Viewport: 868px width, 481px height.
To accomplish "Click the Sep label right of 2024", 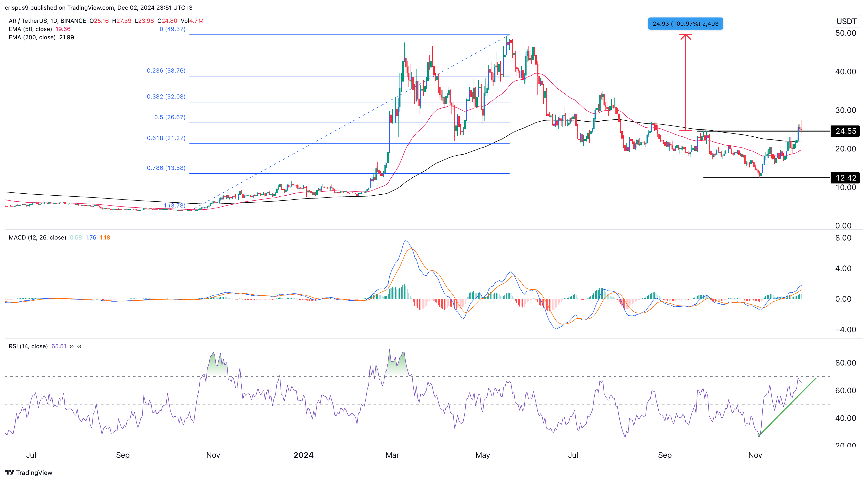I will pos(665,455).
